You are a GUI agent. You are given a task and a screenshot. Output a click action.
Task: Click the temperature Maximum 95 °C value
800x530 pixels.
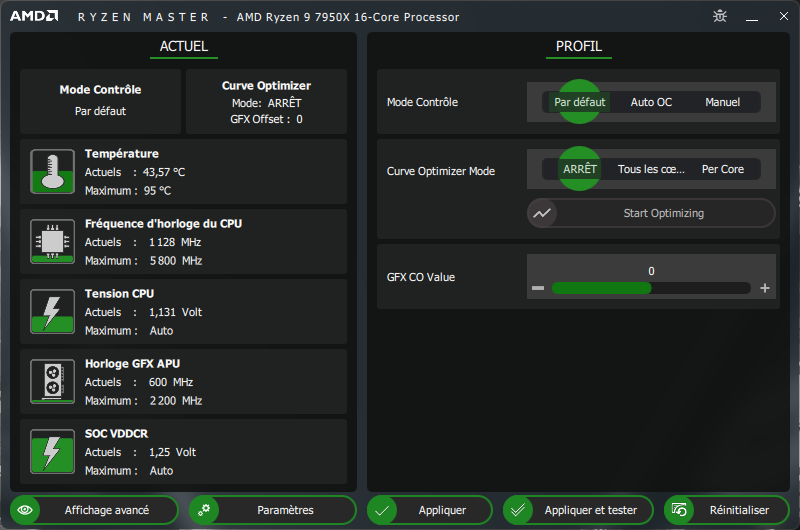coord(157,191)
